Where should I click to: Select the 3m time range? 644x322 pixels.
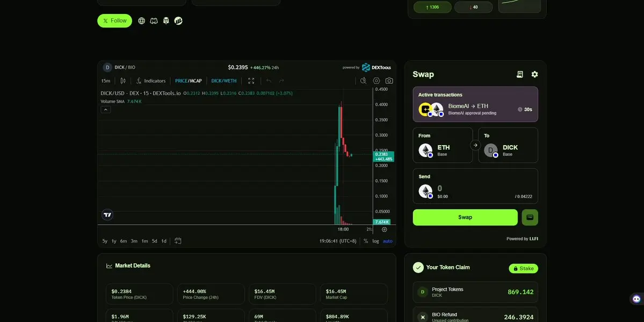(134, 241)
